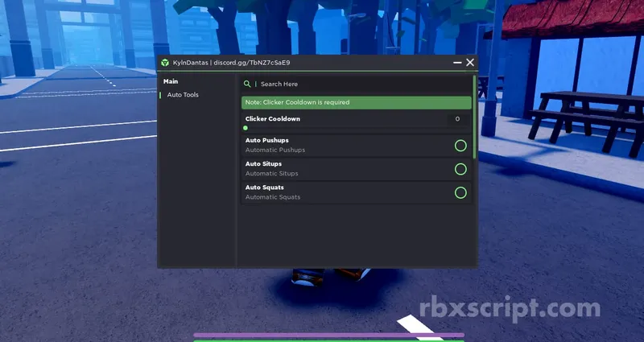Click the Clicker Cooldown label
Screen dimensions: 644x342
click(x=272, y=119)
